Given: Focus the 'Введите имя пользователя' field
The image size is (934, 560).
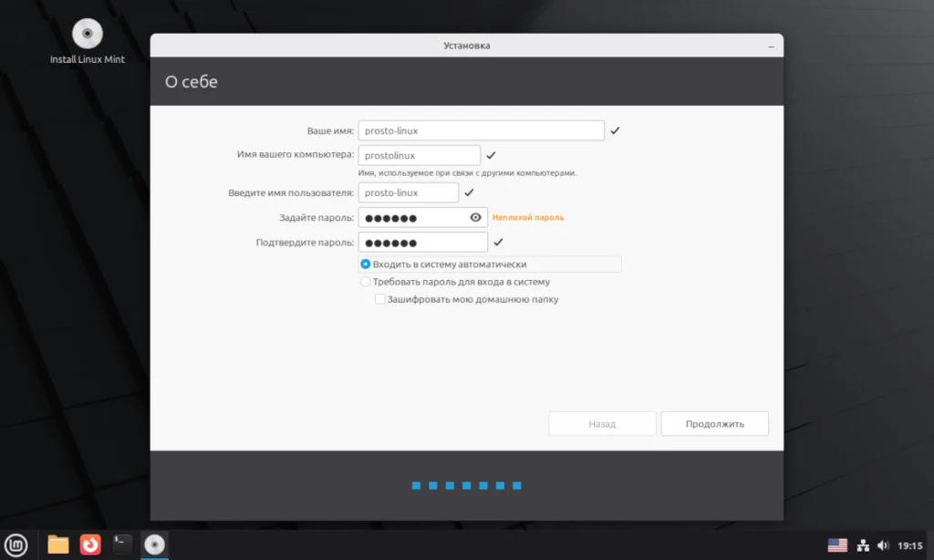Looking at the screenshot, I should 409,192.
